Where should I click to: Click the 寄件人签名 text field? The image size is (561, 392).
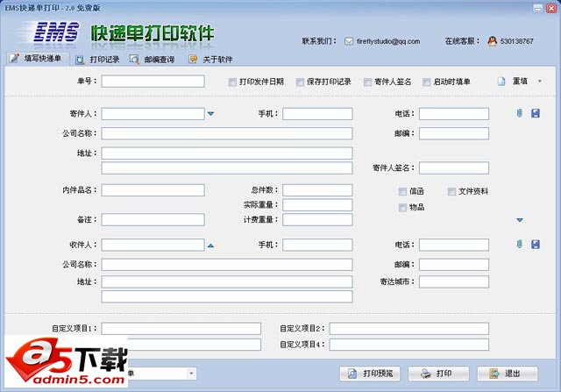[x=454, y=167]
